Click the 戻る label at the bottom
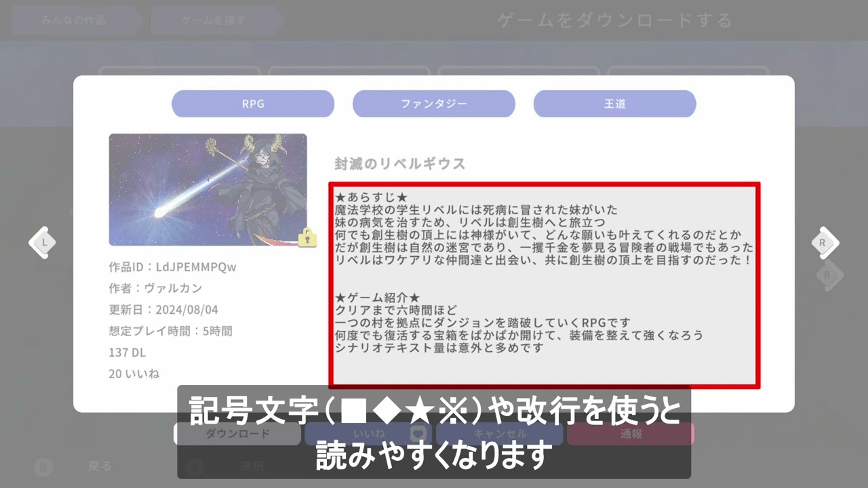Image resolution: width=868 pixels, height=488 pixels. click(100, 466)
